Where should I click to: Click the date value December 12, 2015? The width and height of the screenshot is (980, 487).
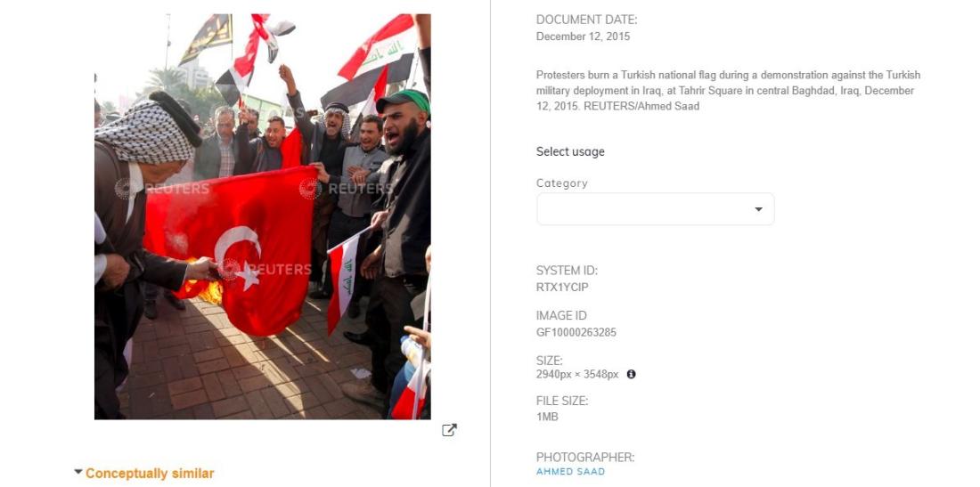[x=583, y=37]
